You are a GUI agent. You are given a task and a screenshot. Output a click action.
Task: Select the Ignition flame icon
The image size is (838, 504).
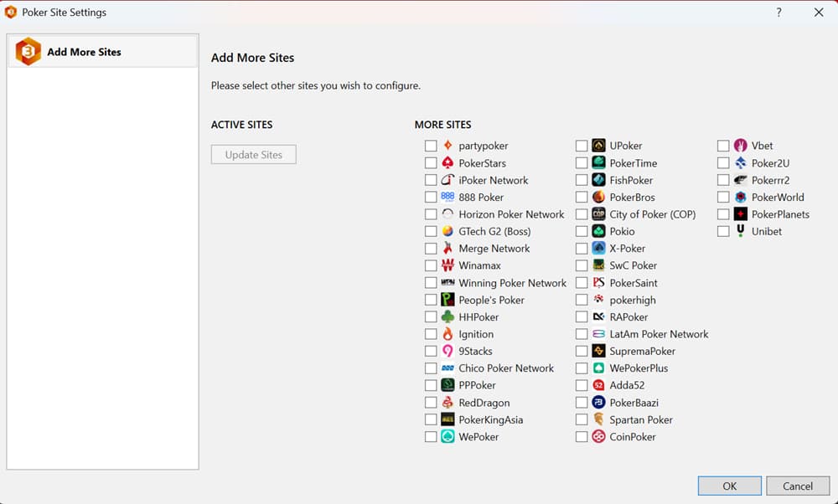[x=447, y=333]
